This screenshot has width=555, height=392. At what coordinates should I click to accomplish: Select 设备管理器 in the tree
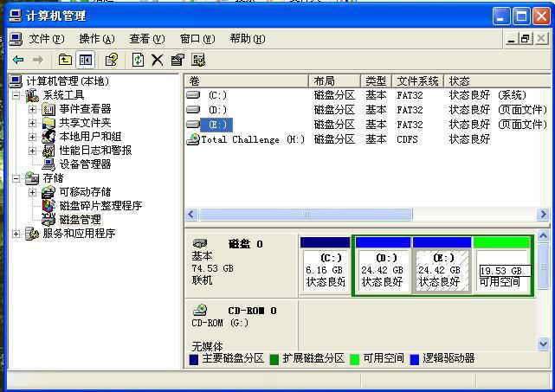(84, 164)
